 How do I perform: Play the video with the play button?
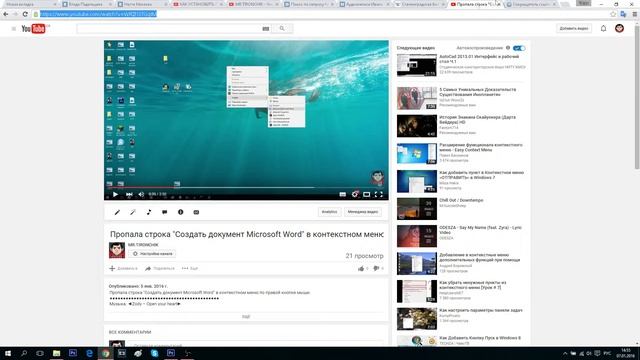tap(115, 195)
